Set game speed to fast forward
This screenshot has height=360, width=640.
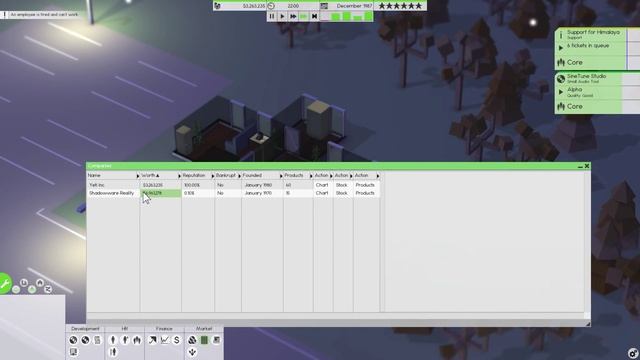(x=293, y=16)
